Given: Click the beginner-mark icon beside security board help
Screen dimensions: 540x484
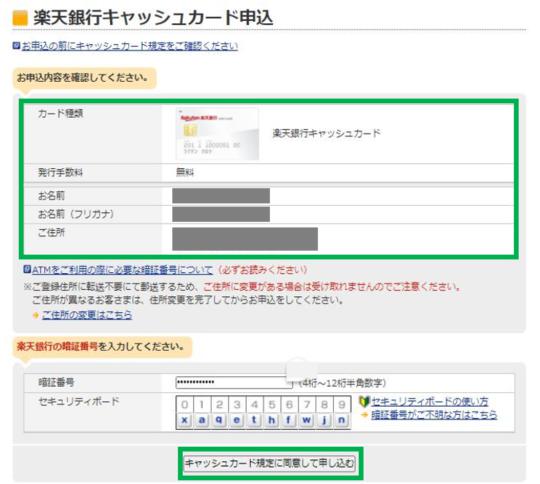Looking at the screenshot, I should tap(364, 402).
